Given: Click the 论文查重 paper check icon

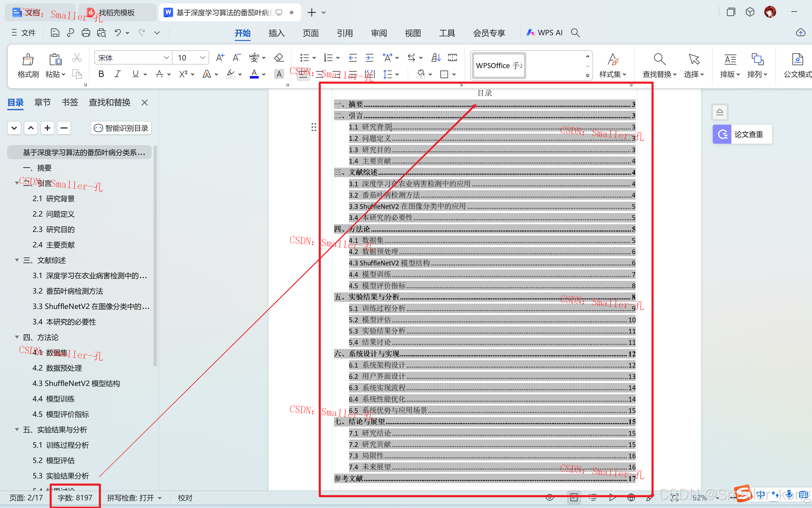Looking at the screenshot, I should 722,134.
